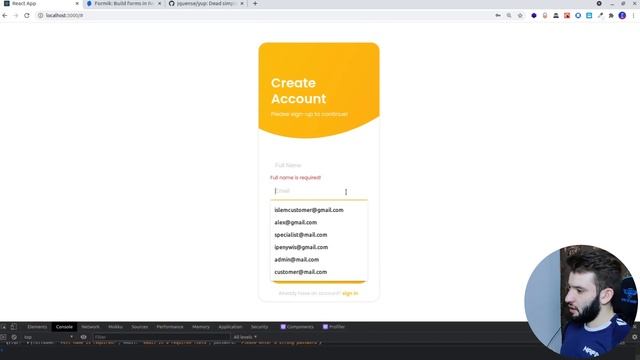Open the Chrome profile avatar
Screen dimensions: 640x360
(622, 16)
